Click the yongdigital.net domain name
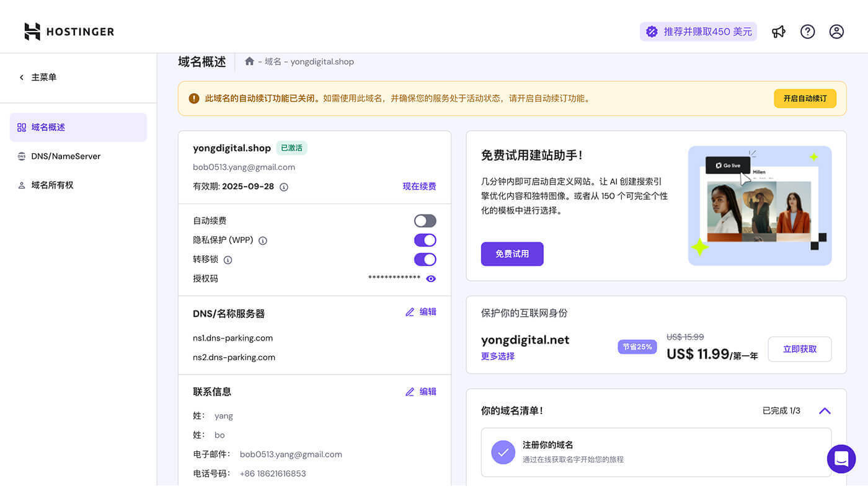 (x=525, y=340)
